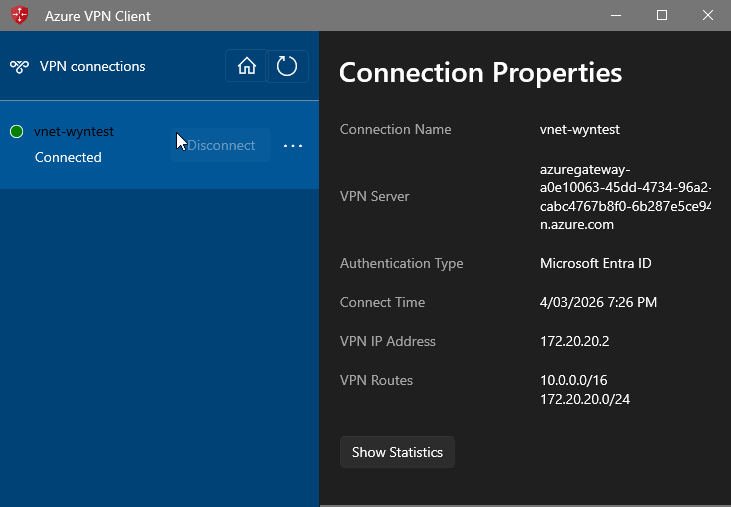Click the VPN IP address 172.20.20.2
Viewport: 731px width, 507px height.
click(x=573, y=342)
